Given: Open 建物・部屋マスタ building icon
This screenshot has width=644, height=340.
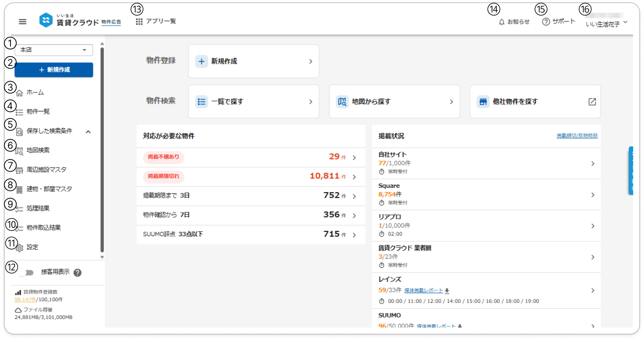Looking at the screenshot, I should [19, 190].
